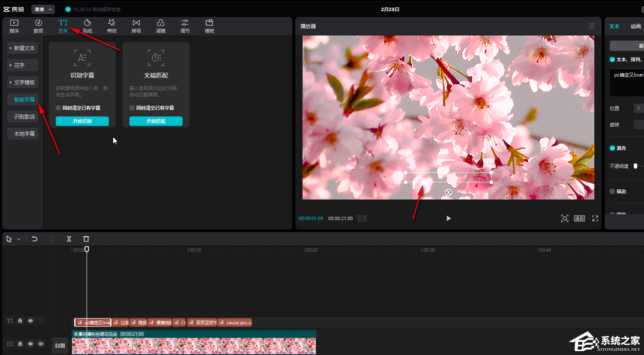644x355 pixels.
Task: Expand the 花字 category
Action: pos(23,65)
